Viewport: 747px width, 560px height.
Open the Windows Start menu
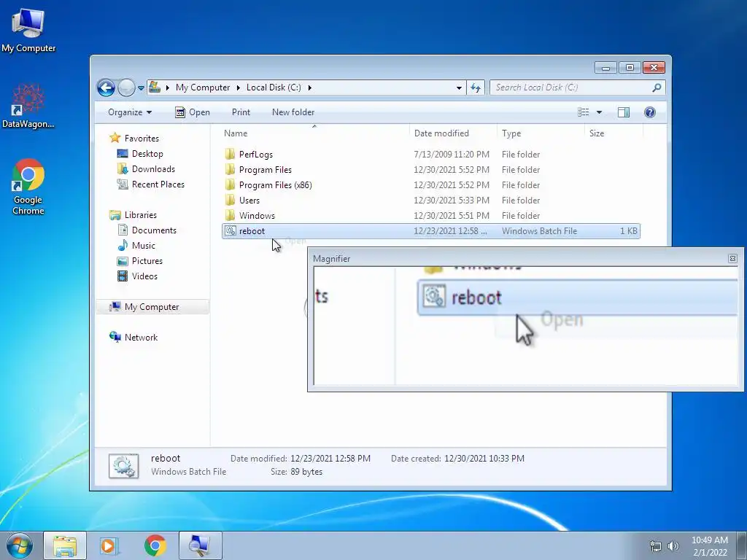tap(20, 545)
